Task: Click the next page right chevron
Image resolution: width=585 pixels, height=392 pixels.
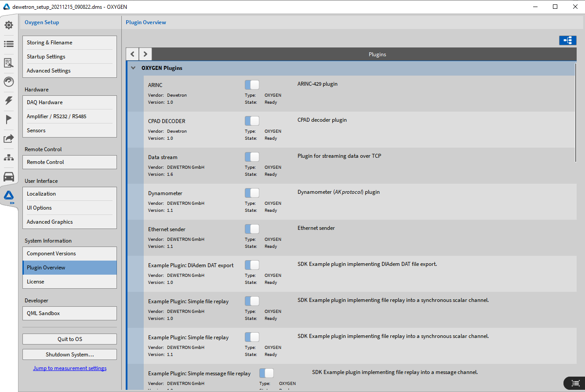Action: [145, 54]
